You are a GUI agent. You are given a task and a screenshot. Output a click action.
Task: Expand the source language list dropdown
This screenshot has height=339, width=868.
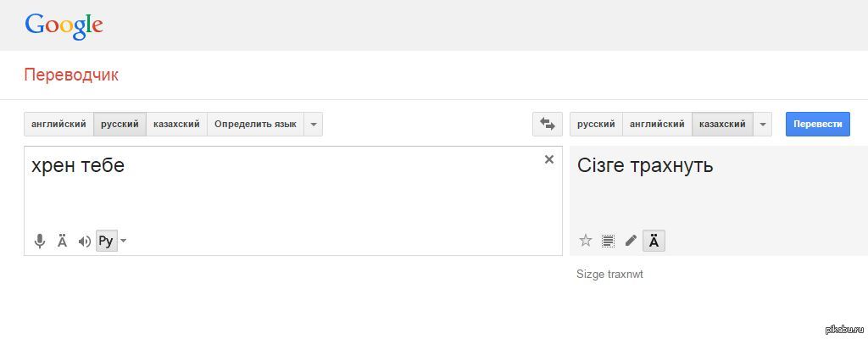pos(314,125)
